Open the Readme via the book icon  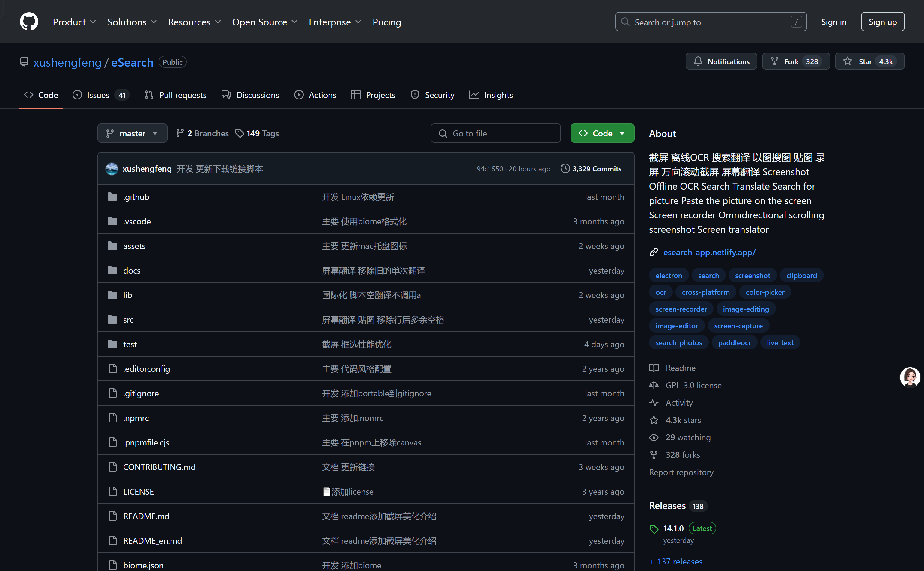pos(654,368)
